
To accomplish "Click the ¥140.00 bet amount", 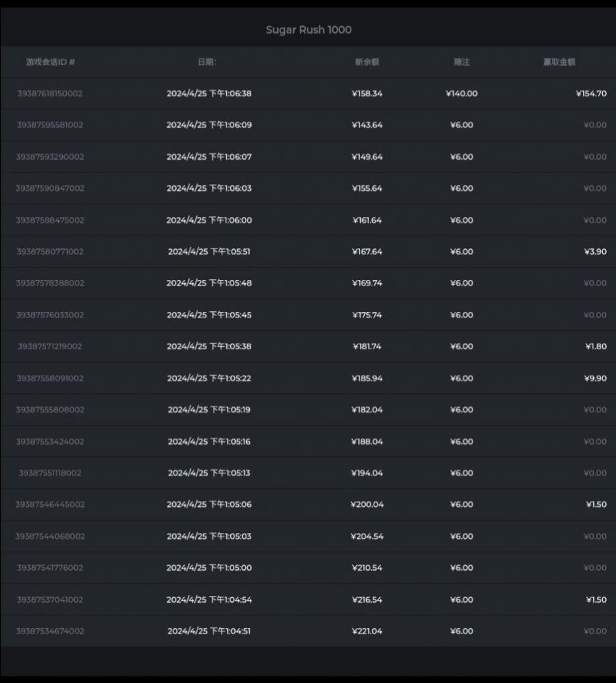I will point(461,93).
